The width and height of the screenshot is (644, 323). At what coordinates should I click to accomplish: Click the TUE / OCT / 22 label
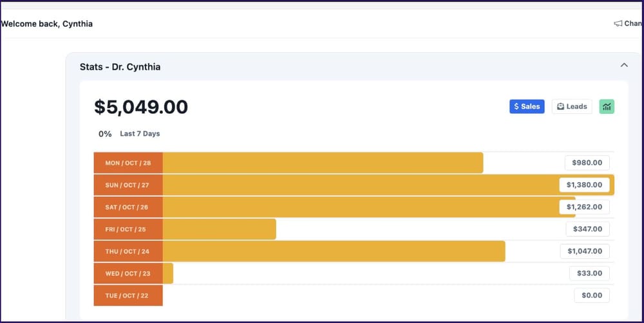(x=128, y=295)
